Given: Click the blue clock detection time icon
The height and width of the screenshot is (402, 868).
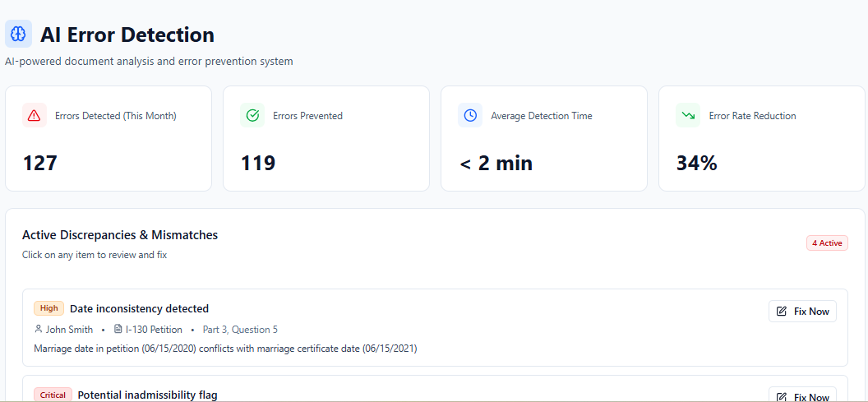Looking at the screenshot, I should (x=470, y=115).
